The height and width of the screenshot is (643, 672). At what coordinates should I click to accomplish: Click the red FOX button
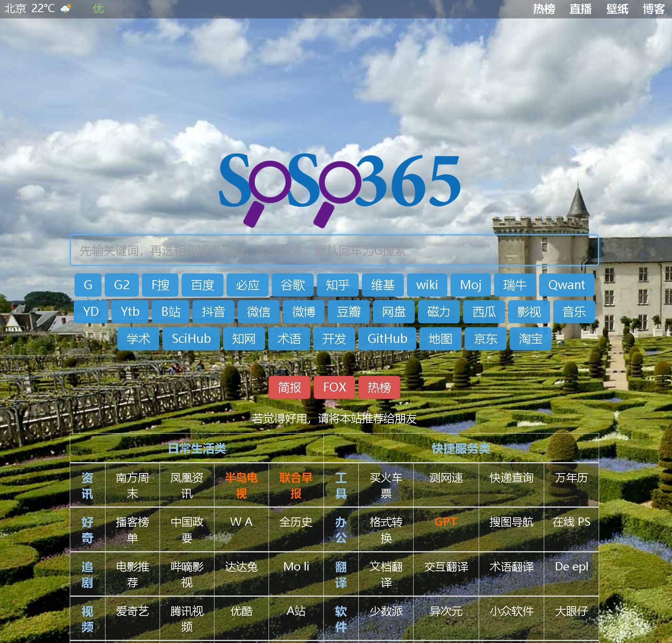tap(334, 387)
